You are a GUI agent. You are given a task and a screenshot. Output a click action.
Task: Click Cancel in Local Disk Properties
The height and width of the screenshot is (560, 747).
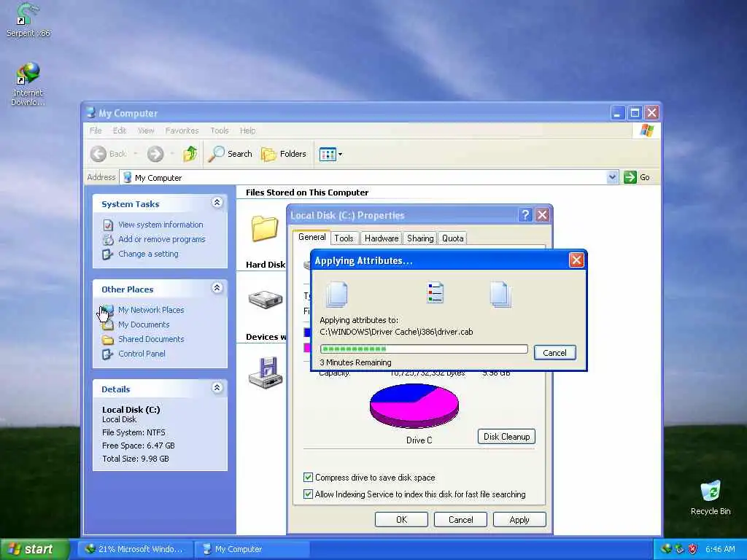[460, 519]
